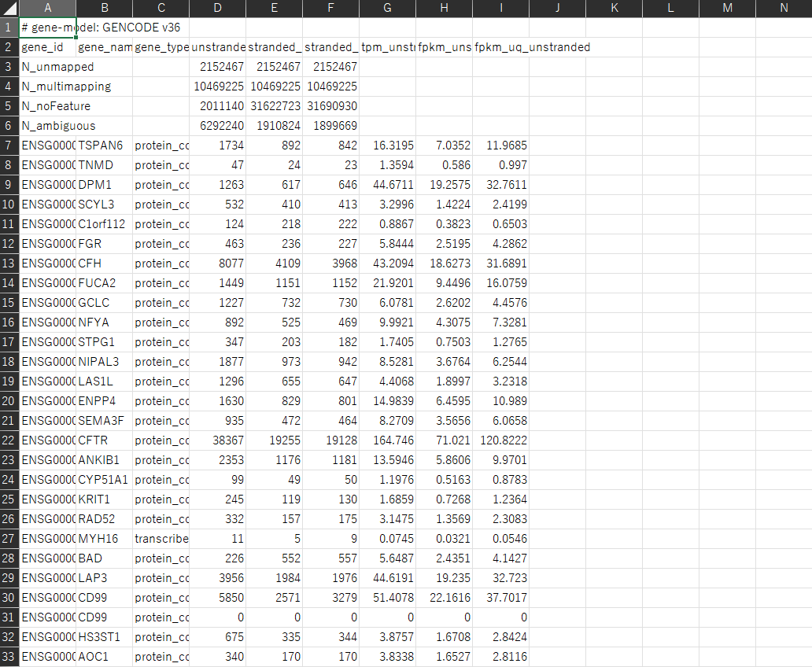Click the C1orf112 gene name cell

point(104,224)
